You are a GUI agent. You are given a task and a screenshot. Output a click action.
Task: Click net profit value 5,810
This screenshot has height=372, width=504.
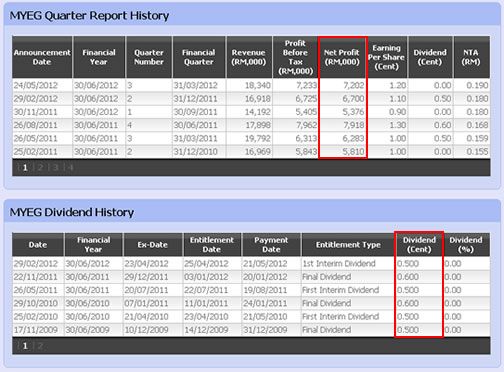pyautogui.click(x=354, y=152)
